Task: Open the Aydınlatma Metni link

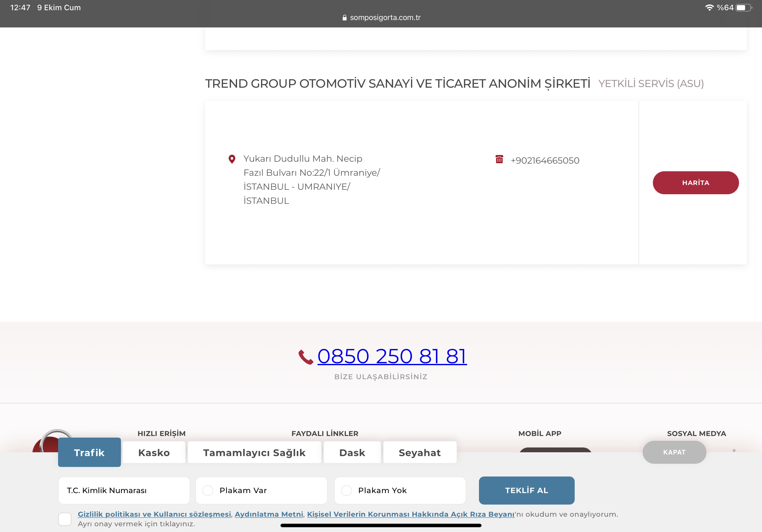Action: pyautogui.click(x=269, y=514)
